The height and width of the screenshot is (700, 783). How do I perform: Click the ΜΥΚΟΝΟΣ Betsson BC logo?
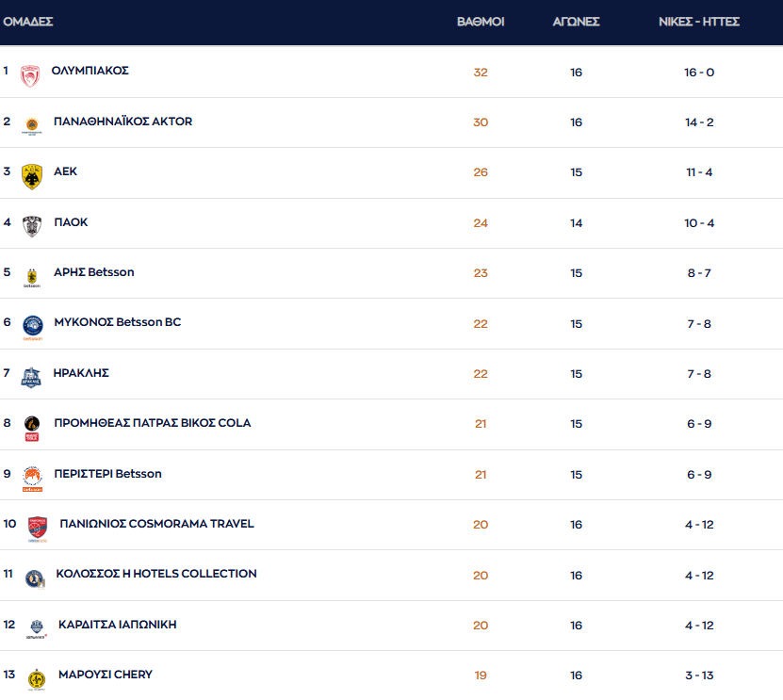point(32,327)
